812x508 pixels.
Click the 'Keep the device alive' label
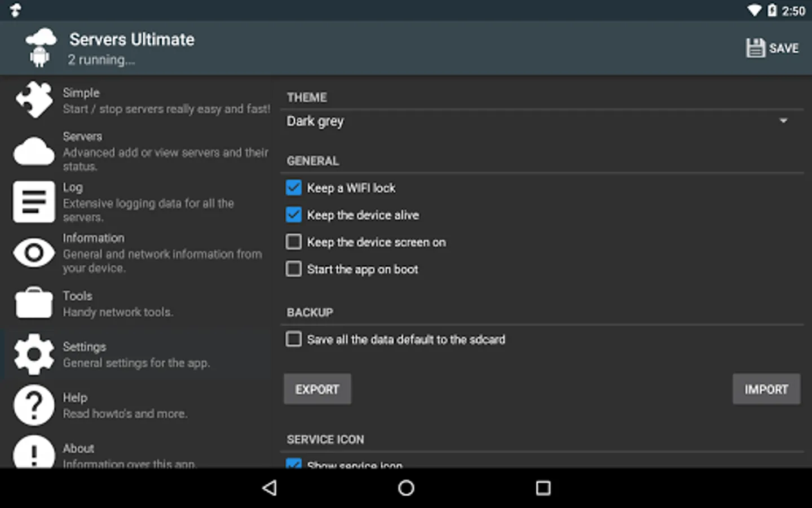pos(363,215)
